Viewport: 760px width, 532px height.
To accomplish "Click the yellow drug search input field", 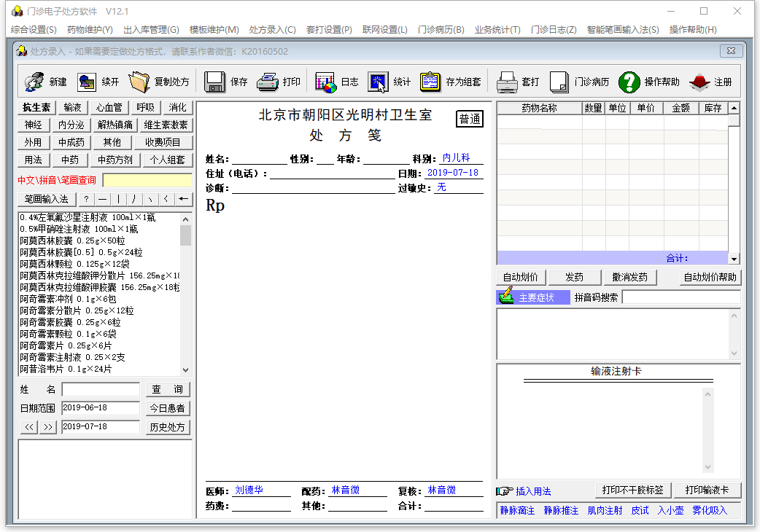I will pyautogui.click(x=147, y=180).
